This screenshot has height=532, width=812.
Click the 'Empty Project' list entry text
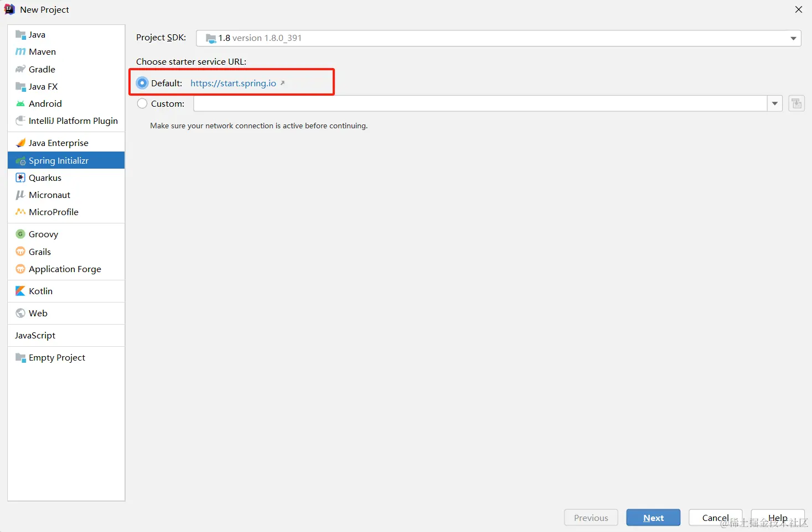point(57,358)
